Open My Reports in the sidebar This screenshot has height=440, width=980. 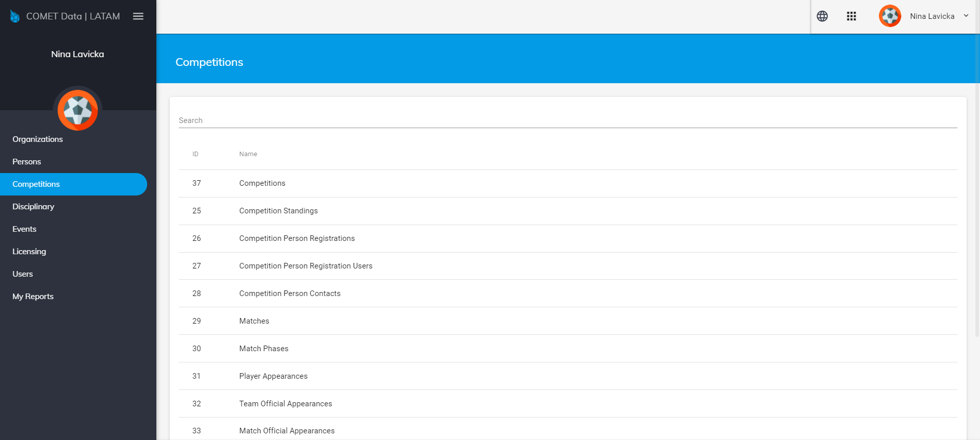[x=33, y=297]
